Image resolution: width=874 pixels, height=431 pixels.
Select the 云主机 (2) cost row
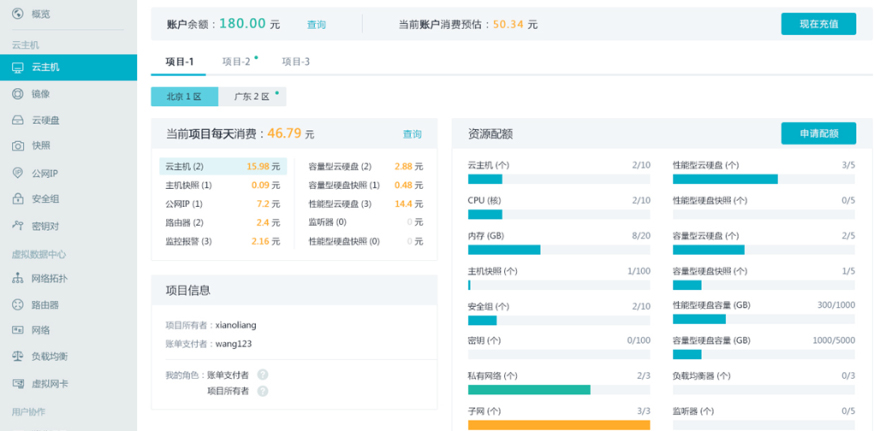pos(223,166)
